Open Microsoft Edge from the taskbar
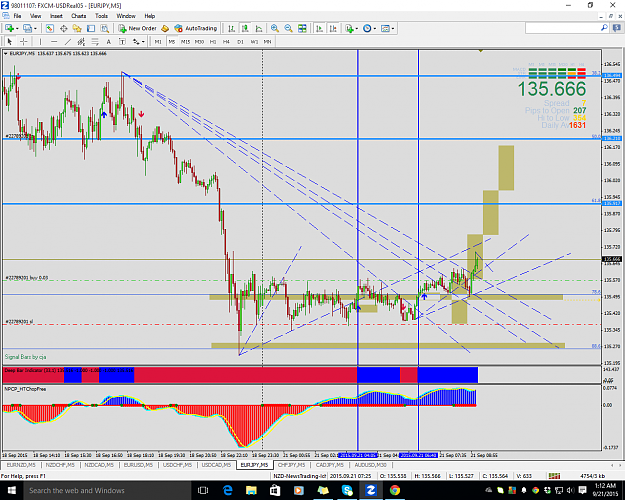The image size is (625, 500). (227, 490)
